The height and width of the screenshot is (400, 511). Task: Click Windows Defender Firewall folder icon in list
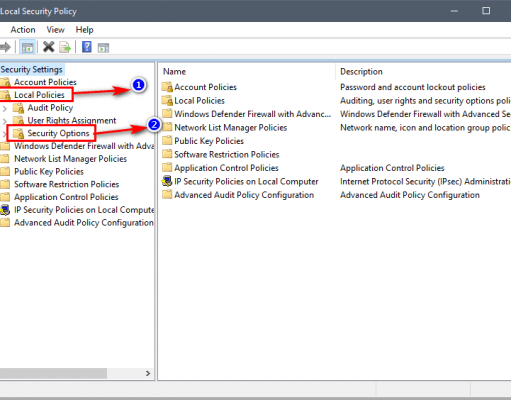pyautogui.click(x=167, y=114)
